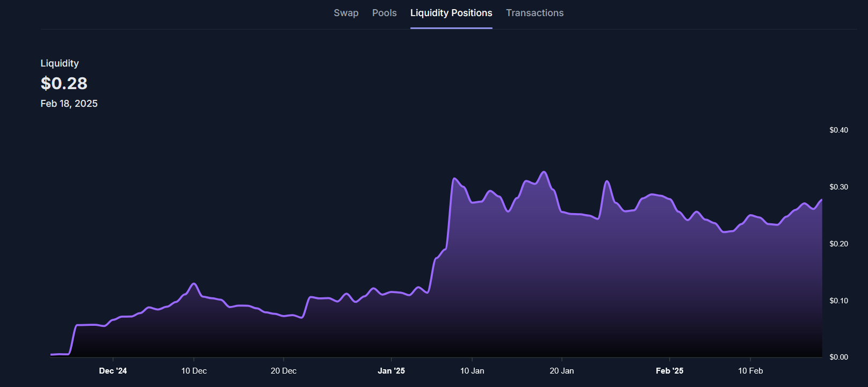Click the Feb 18, 2025 date label
The width and height of the screenshot is (868, 387).
(69, 104)
